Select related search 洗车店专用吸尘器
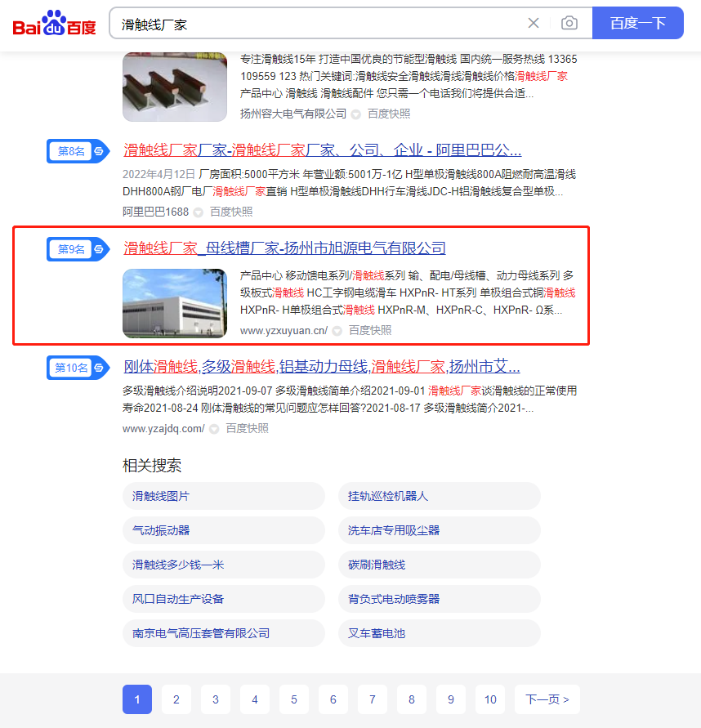The image size is (701, 728). coord(440,530)
